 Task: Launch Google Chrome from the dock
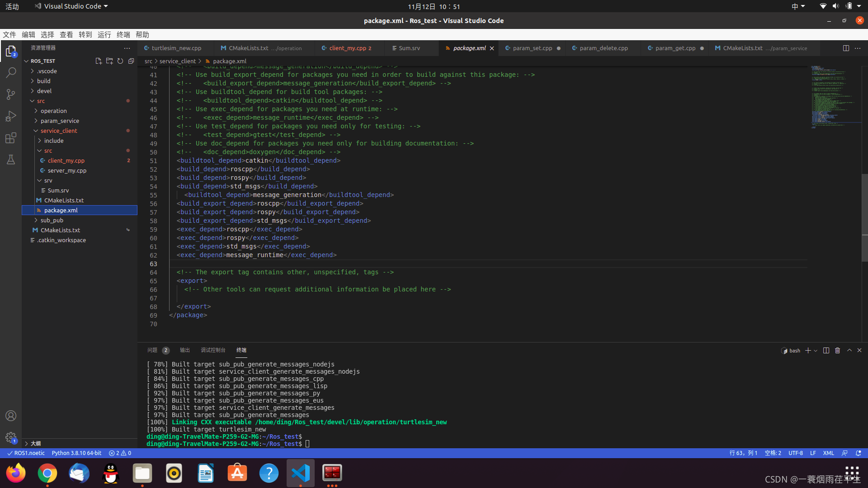click(x=47, y=473)
